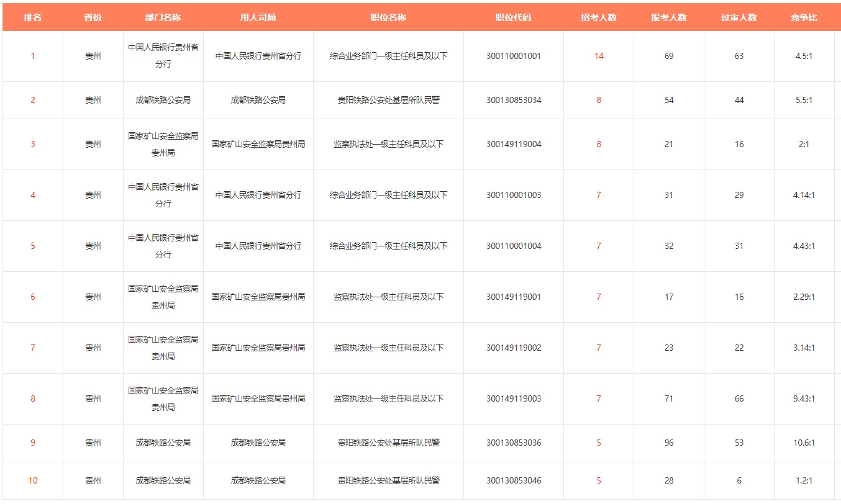841x504 pixels.
Task: Select the 部门名称 column header
Action: [163, 17]
